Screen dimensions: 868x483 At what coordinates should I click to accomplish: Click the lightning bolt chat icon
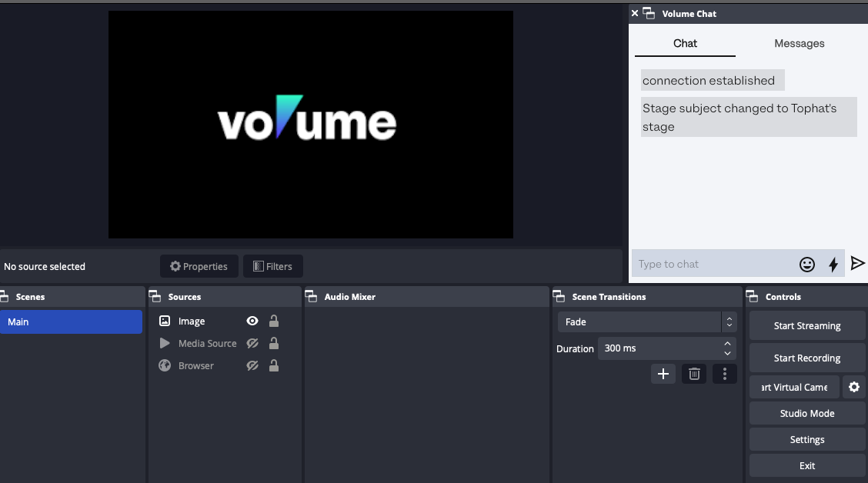tap(833, 265)
